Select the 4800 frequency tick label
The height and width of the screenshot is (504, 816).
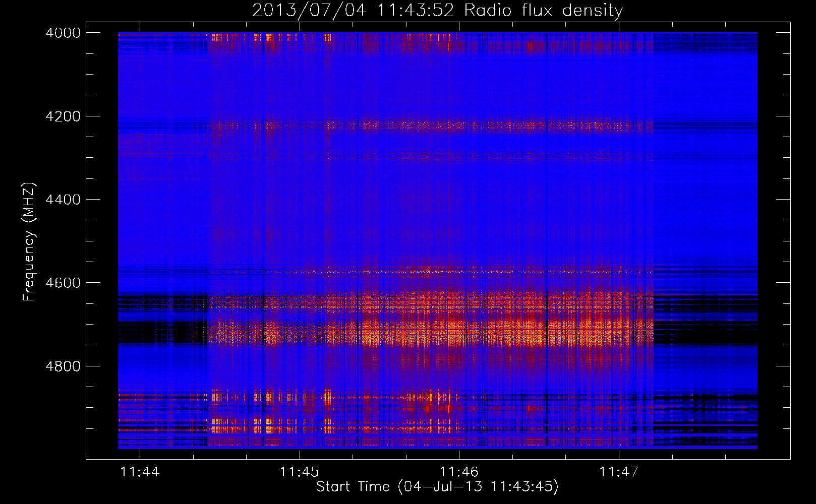tap(63, 366)
